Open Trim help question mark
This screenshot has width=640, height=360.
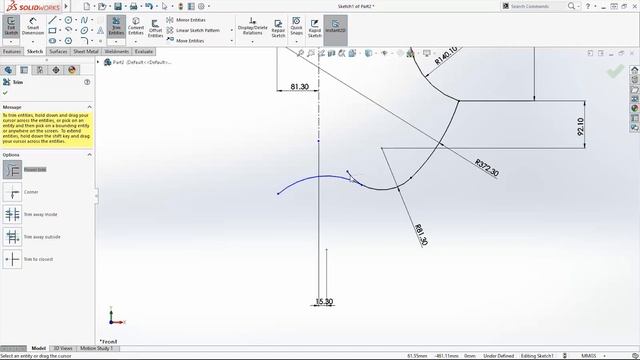[87, 82]
